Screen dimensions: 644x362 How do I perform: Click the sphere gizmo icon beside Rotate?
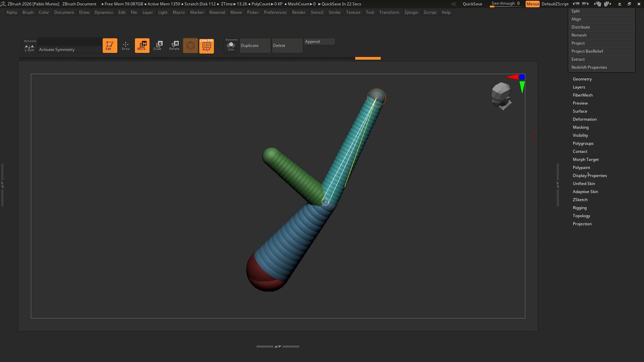point(191,46)
